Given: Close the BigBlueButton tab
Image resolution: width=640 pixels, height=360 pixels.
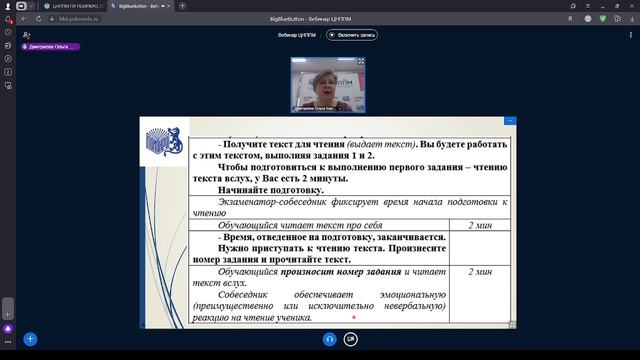Looking at the screenshot, I should coord(168,6).
